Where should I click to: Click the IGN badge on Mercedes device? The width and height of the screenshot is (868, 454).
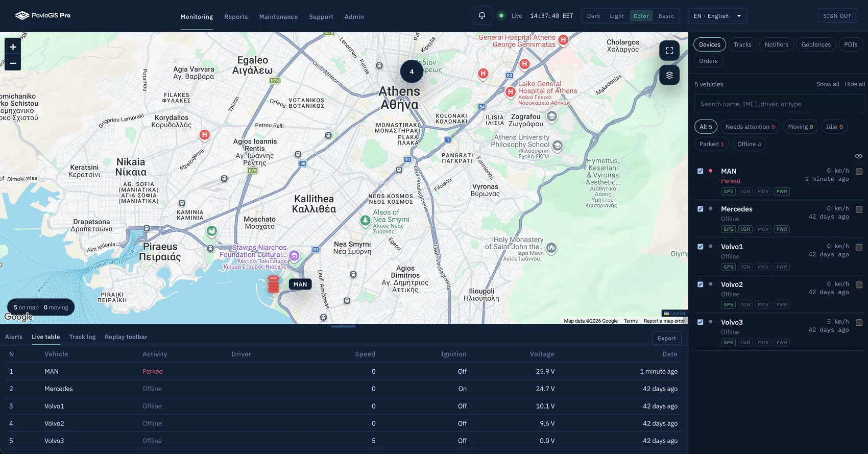pyautogui.click(x=745, y=229)
